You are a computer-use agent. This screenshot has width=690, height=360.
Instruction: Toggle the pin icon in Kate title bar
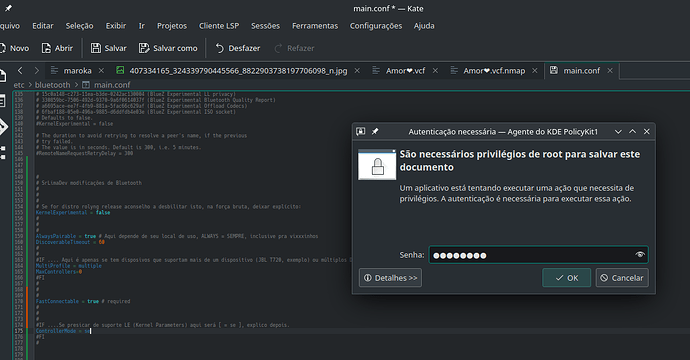click(8, 8)
